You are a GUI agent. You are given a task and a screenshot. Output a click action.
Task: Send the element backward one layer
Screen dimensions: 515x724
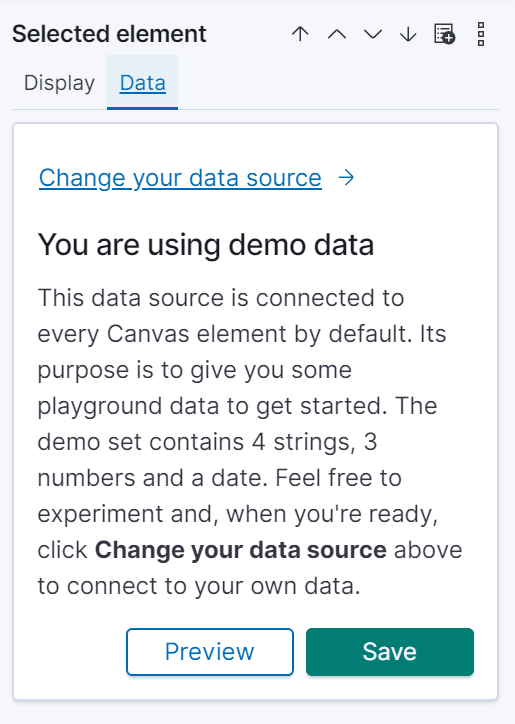[373, 34]
